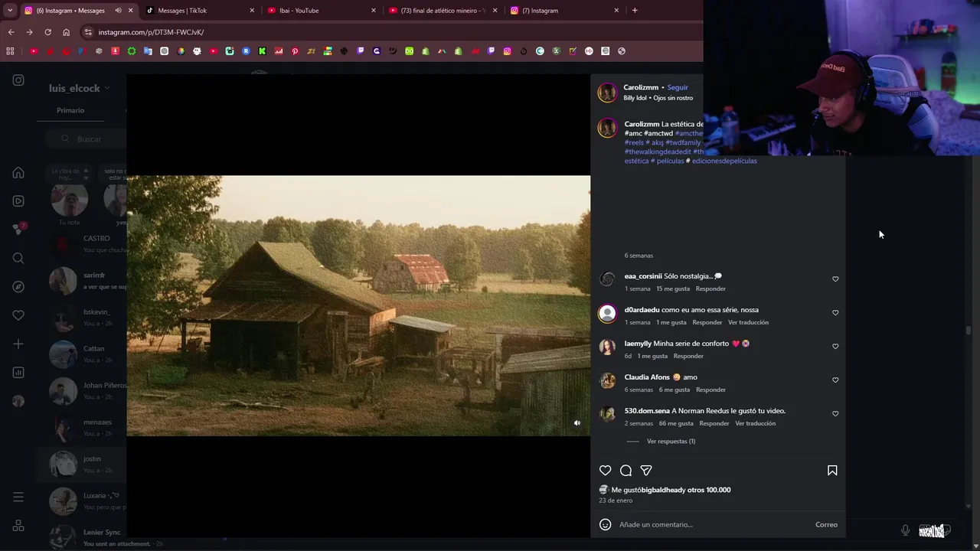Open Carolizmm profile name in header

tap(641, 87)
